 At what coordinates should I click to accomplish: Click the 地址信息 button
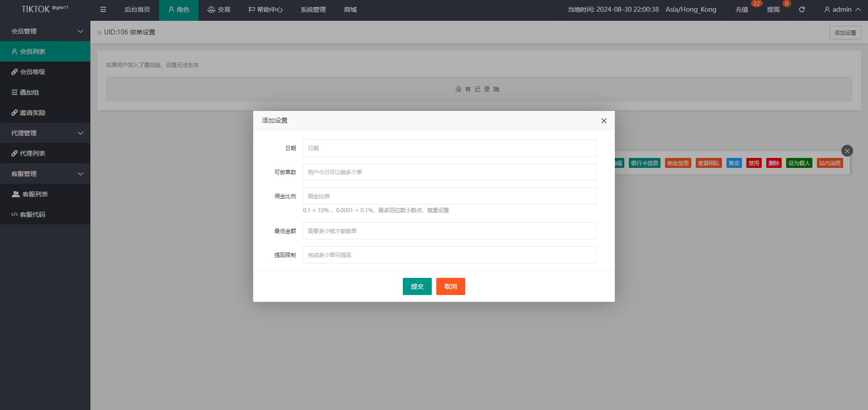click(x=678, y=163)
